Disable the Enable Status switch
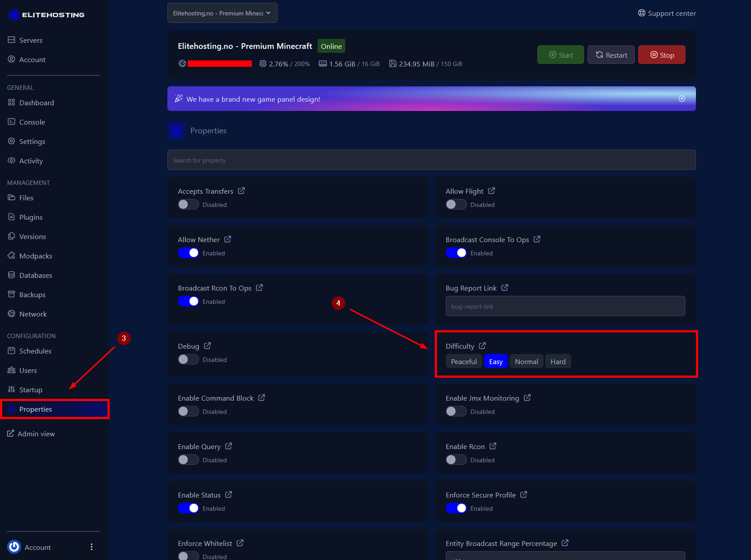Viewport: 751px width, 560px height. pyautogui.click(x=189, y=508)
